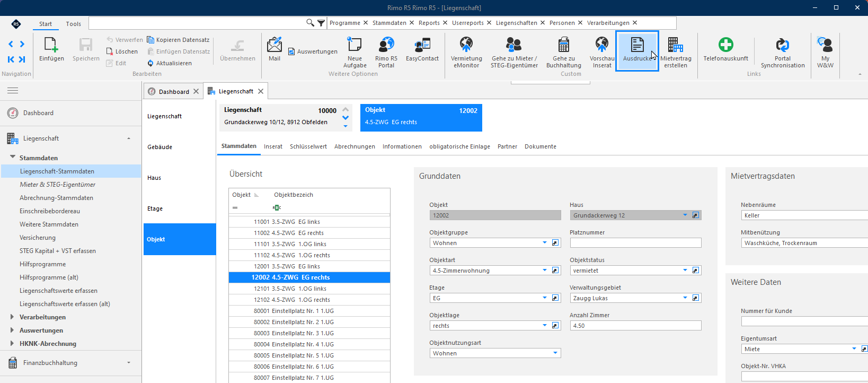
Task: Switch to the Inserat tab
Action: tap(273, 146)
